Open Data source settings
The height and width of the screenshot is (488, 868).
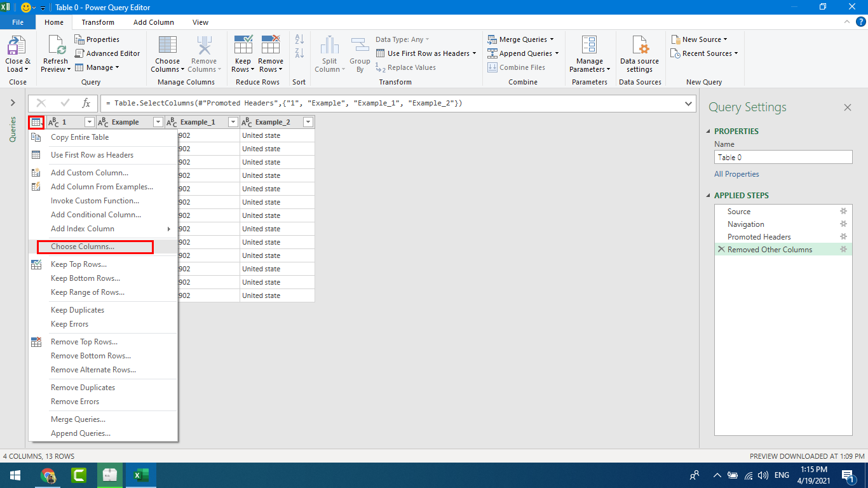(x=639, y=47)
